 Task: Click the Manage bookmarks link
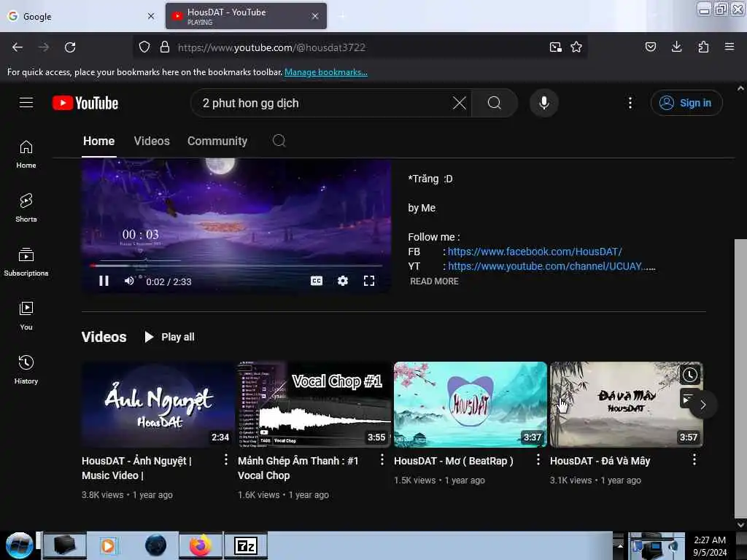tap(326, 72)
